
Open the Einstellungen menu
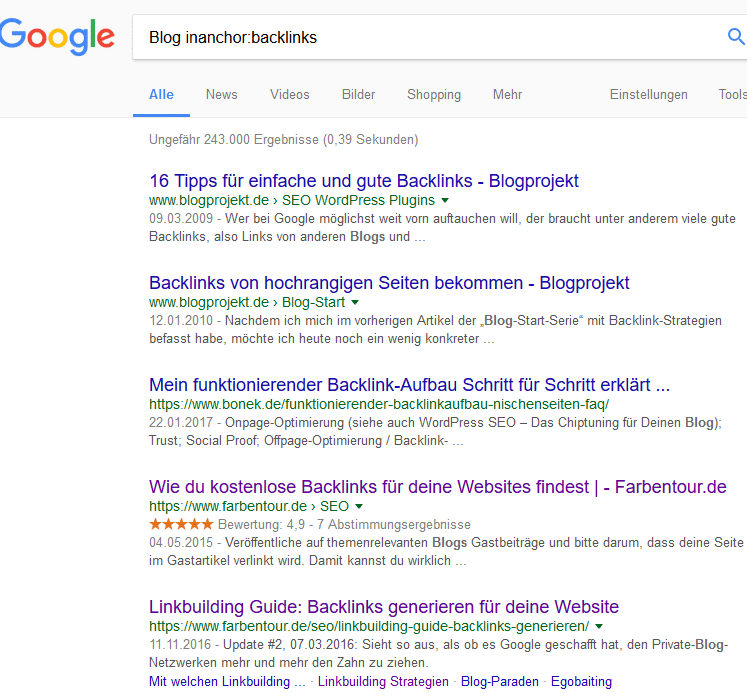(648, 94)
